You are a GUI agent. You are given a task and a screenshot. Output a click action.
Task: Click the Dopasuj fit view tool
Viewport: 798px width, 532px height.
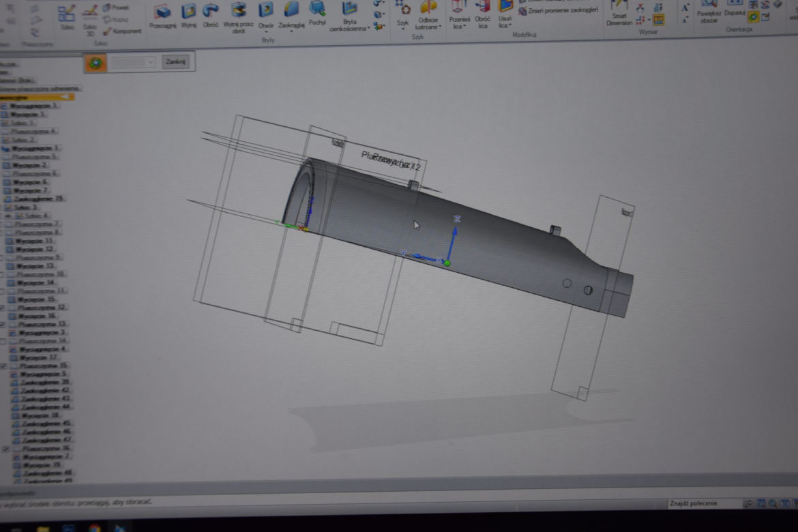(x=734, y=9)
